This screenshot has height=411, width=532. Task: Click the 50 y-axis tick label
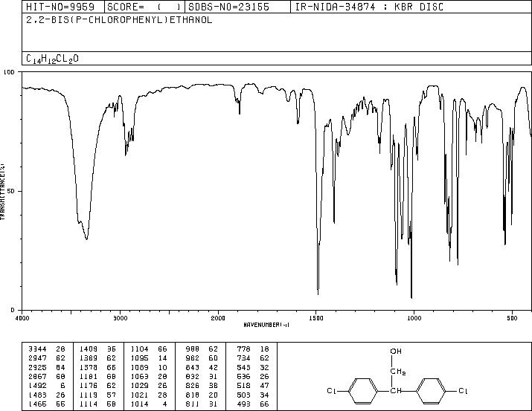coord(12,191)
